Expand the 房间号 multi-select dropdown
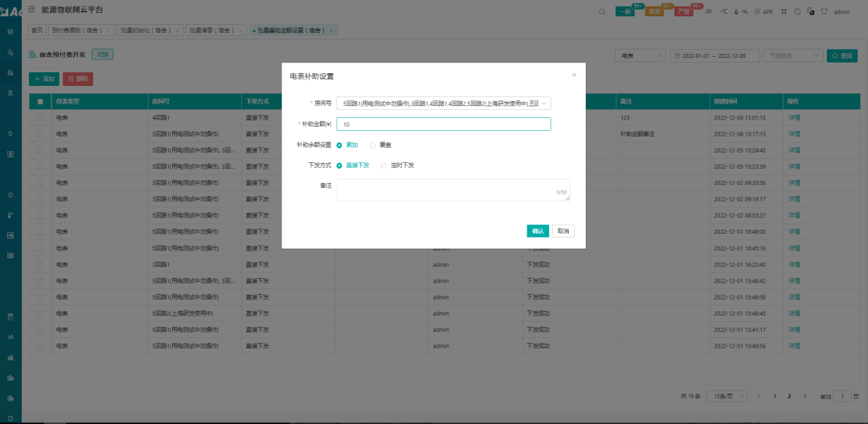The image size is (868, 424). pyautogui.click(x=444, y=104)
